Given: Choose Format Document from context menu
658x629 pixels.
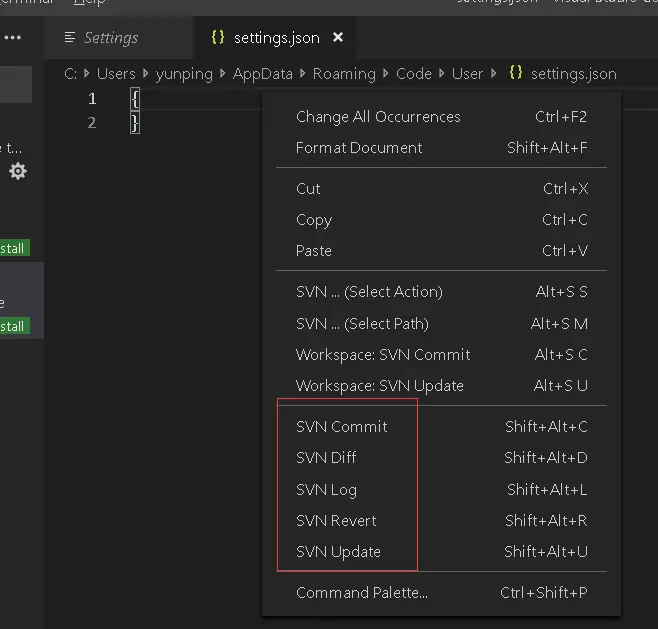Looking at the screenshot, I should pyautogui.click(x=441, y=148).
